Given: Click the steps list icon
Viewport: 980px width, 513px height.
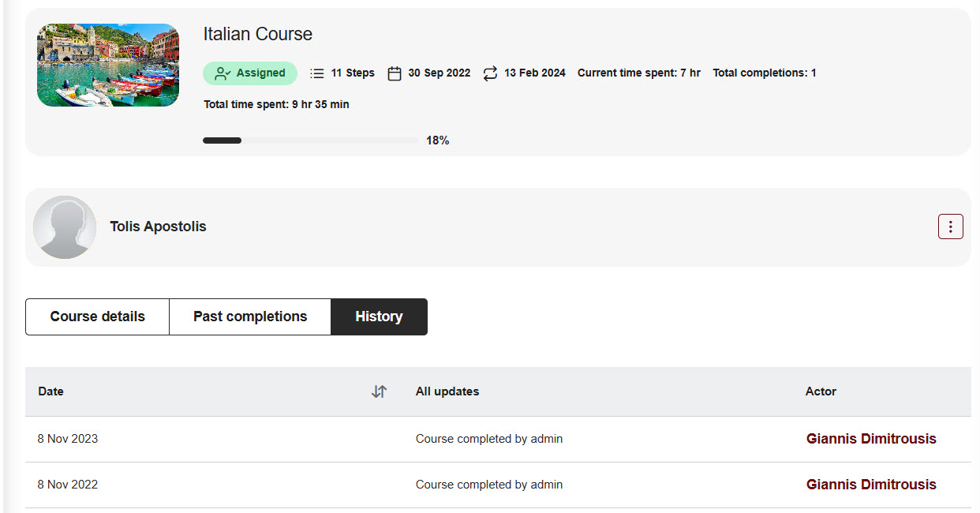Looking at the screenshot, I should click(317, 73).
